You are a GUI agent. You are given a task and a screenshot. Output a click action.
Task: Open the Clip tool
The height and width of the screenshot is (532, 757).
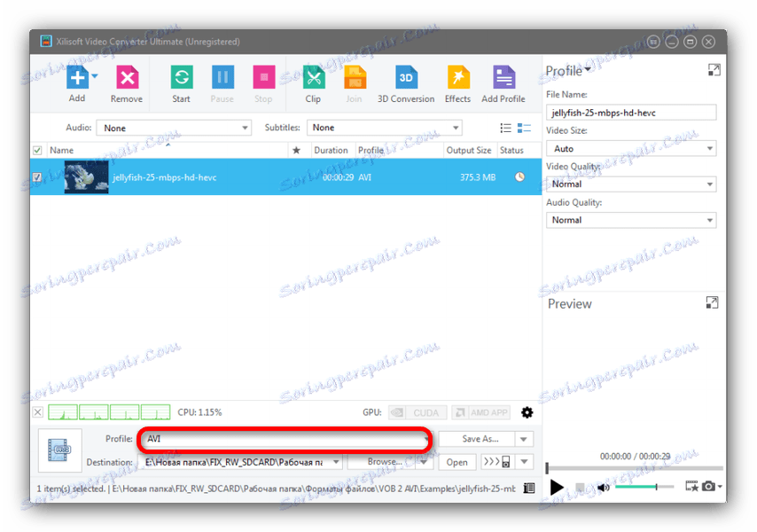click(313, 77)
